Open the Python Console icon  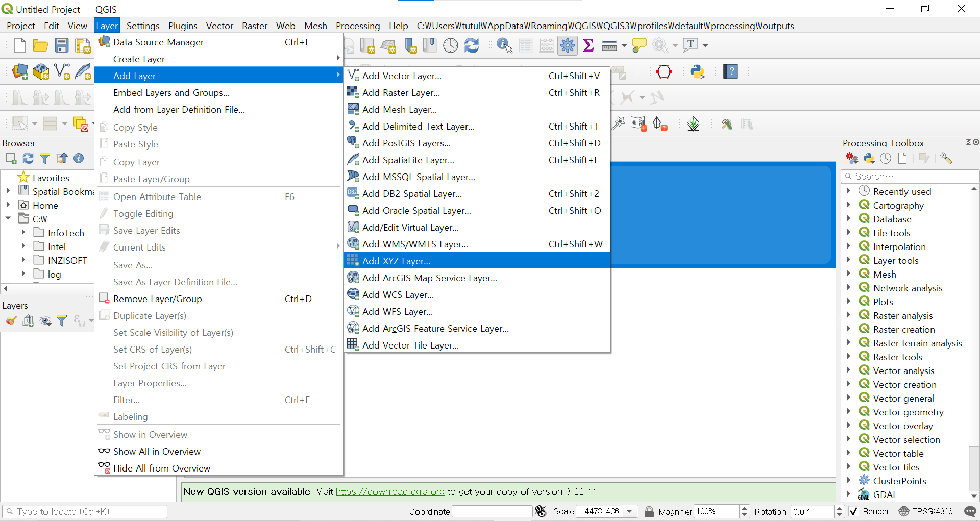(x=697, y=71)
